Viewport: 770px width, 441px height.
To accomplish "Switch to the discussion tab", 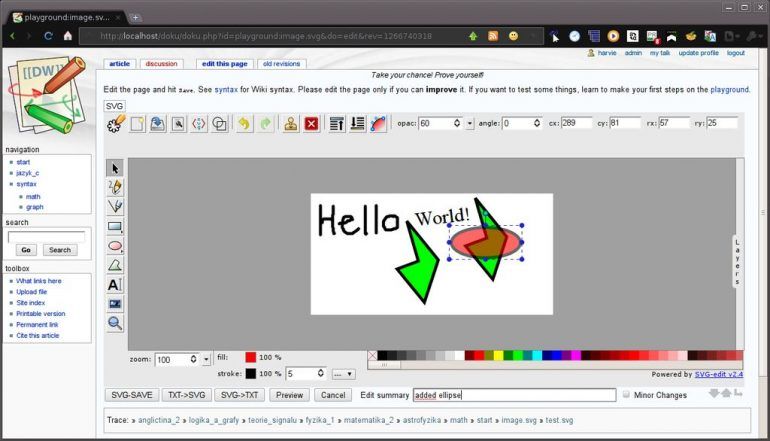I will [161, 64].
